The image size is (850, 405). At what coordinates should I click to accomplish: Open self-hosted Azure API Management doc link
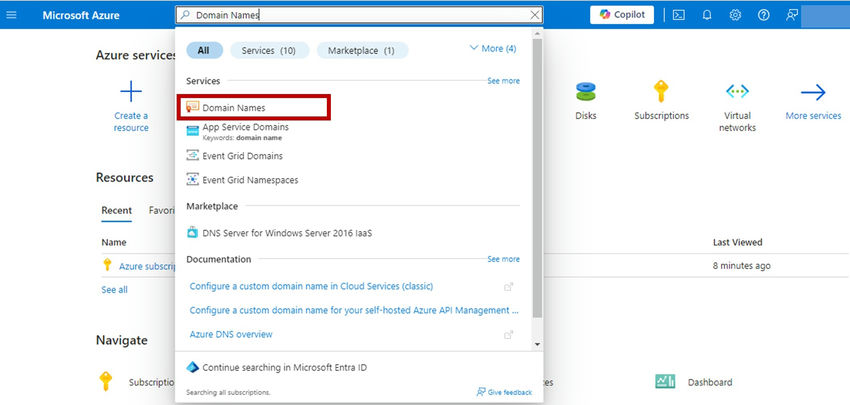click(354, 311)
